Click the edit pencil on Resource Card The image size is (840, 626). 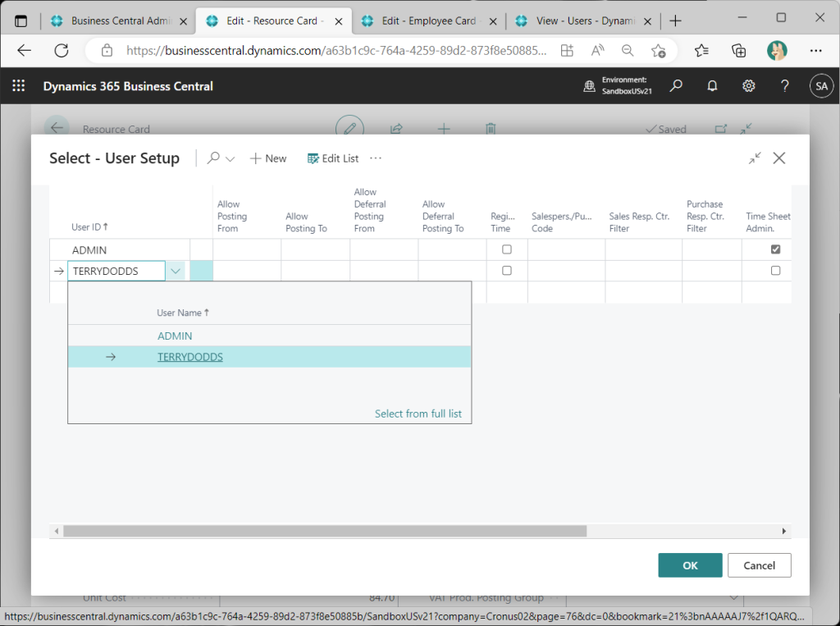click(349, 128)
